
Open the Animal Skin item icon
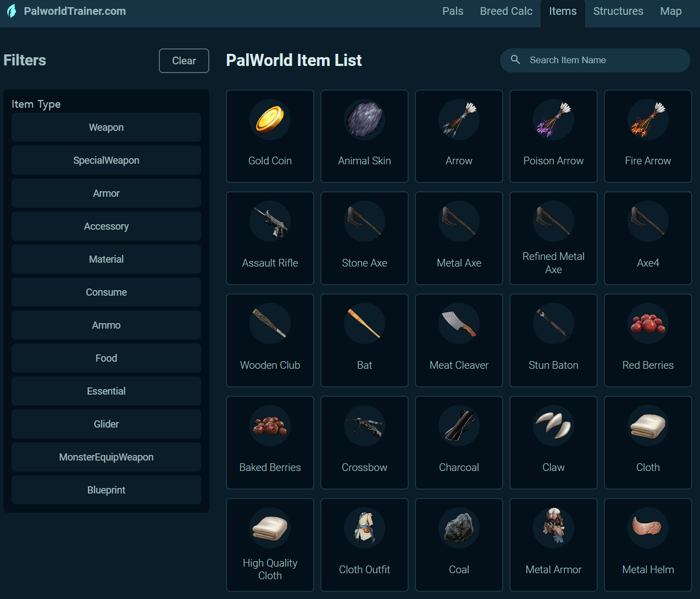[x=364, y=119]
